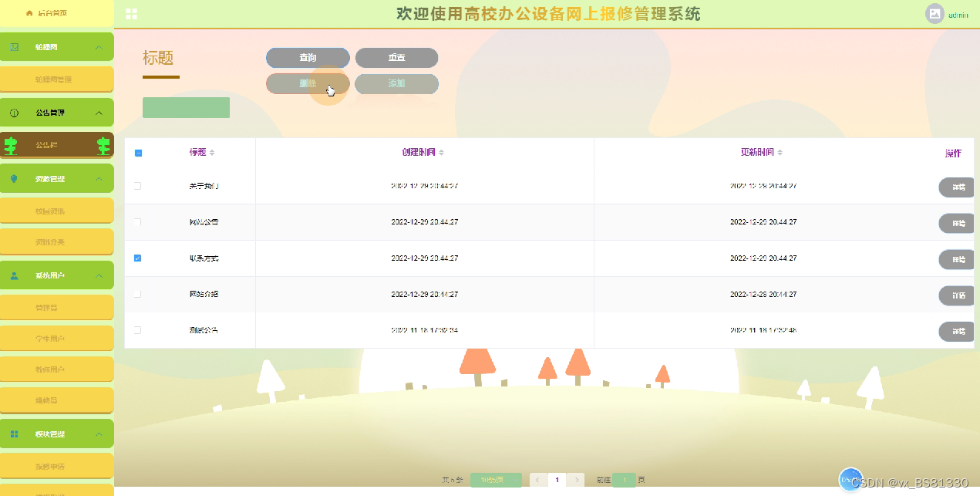Click the 查询 search button
Viewport: 980px width, 496px height.
pyautogui.click(x=308, y=58)
